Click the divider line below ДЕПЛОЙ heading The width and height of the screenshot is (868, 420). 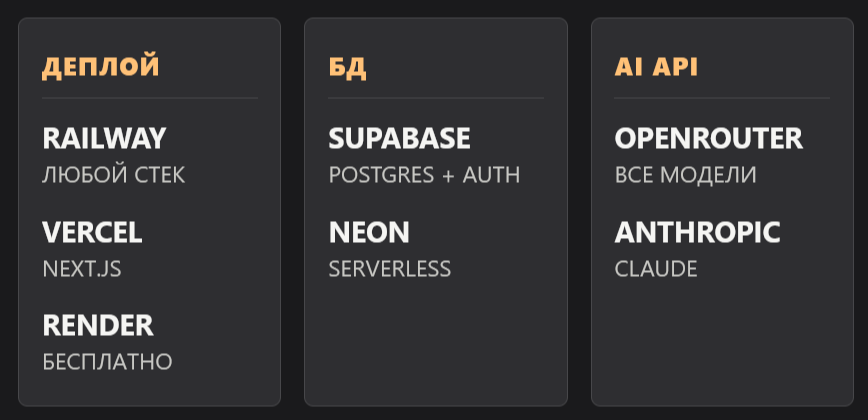click(150, 98)
